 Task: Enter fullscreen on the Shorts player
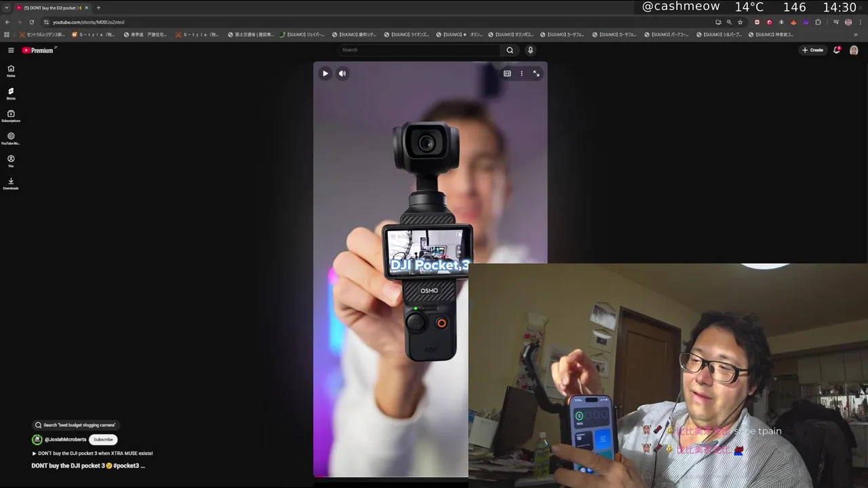click(x=536, y=73)
